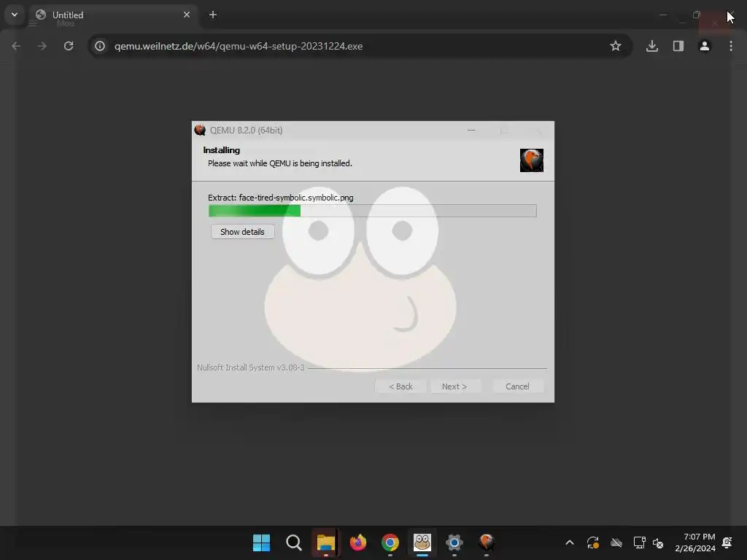Click 'Extract: face-tired-symbolic.symbolic.png' text

pyautogui.click(x=281, y=198)
